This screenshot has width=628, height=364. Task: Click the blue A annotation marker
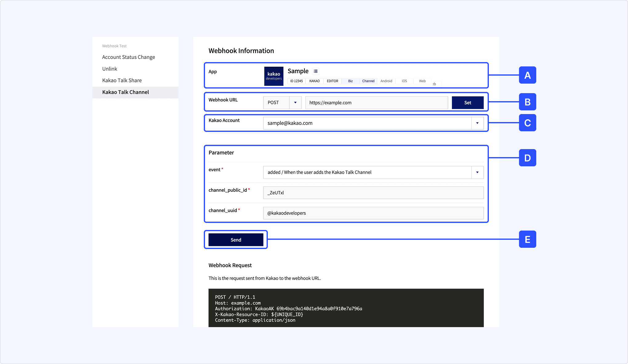tap(527, 75)
